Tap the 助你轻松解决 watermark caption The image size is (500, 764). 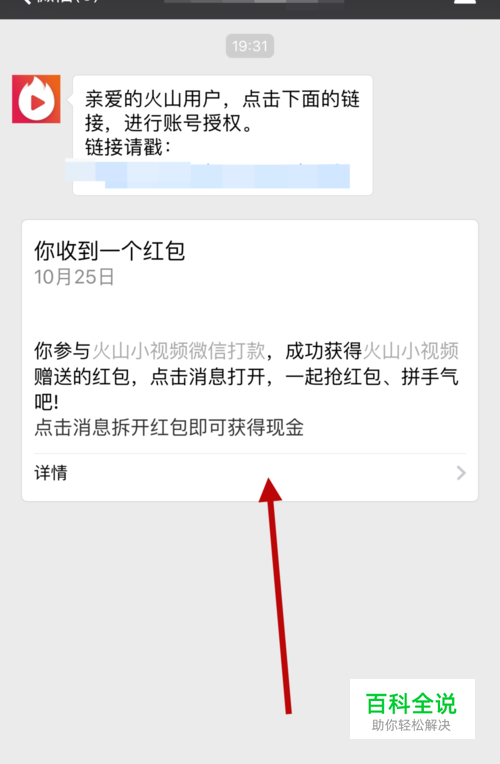click(x=411, y=725)
